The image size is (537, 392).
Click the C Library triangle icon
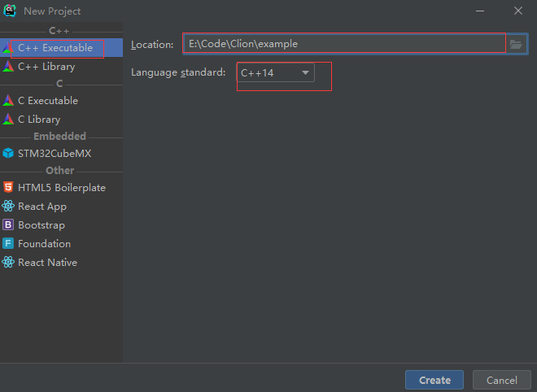tap(8, 119)
